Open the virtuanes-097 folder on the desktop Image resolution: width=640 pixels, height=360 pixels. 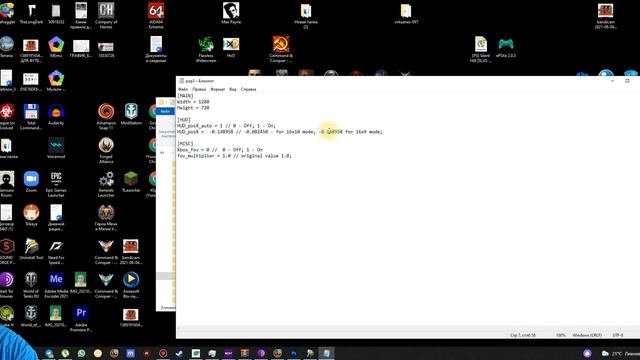point(406,13)
